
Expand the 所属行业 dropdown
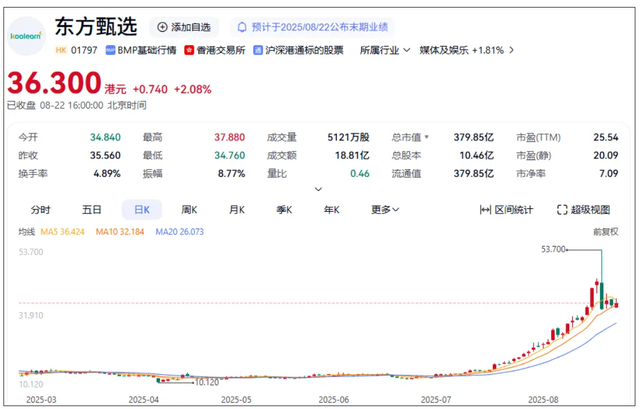tap(384, 50)
